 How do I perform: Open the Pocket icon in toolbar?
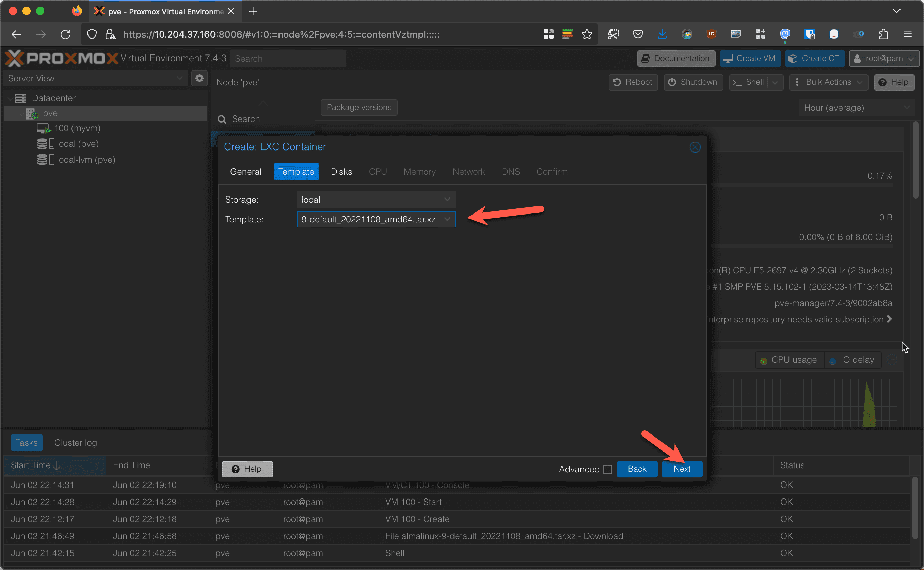coord(638,35)
